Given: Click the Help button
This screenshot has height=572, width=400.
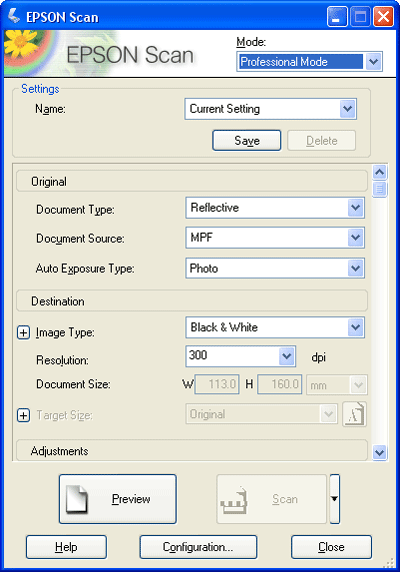Looking at the screenshot, I should (66, 547).
